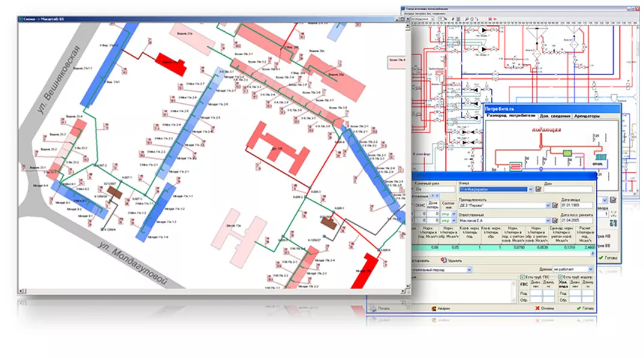Click the right arrow next to Источники
The width and height of the screenshot is (644, 358).
point(437,196)
